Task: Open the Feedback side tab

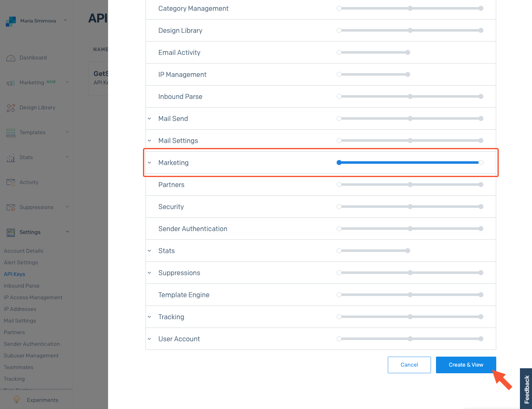Action: click(x=526, y=389)
